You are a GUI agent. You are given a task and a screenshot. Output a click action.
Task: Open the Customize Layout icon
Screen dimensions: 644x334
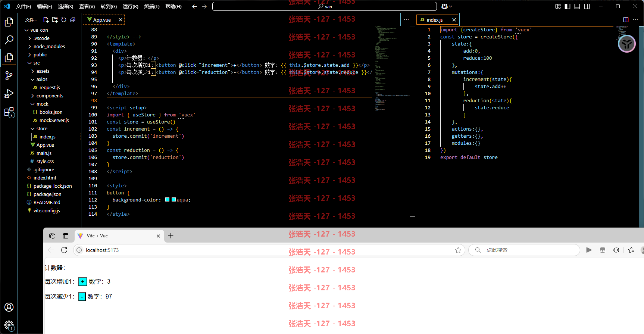[558, 6]
